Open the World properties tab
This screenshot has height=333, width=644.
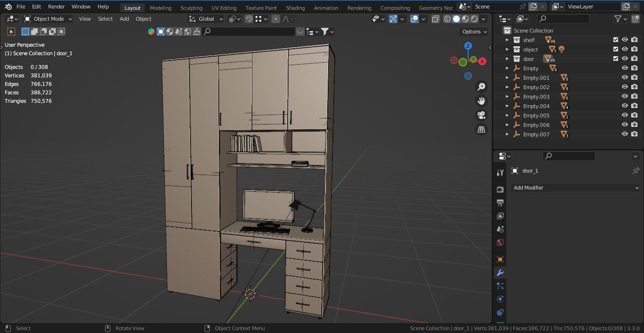point(500,242)
